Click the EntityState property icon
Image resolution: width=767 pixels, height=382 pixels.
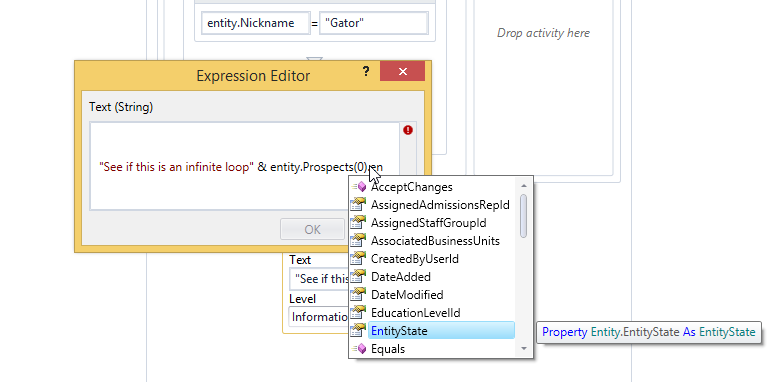(359, 331)
